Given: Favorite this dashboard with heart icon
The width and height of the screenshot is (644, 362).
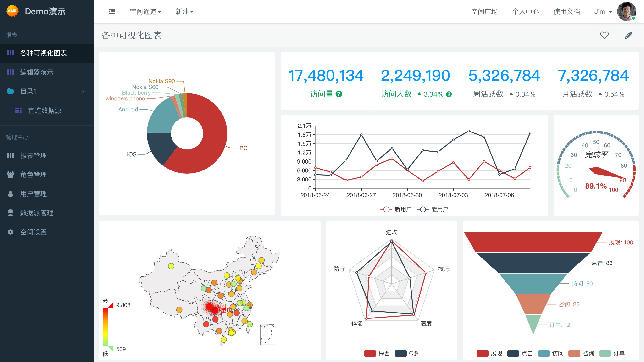Looking at the screenshot, I should click(604, 35).
